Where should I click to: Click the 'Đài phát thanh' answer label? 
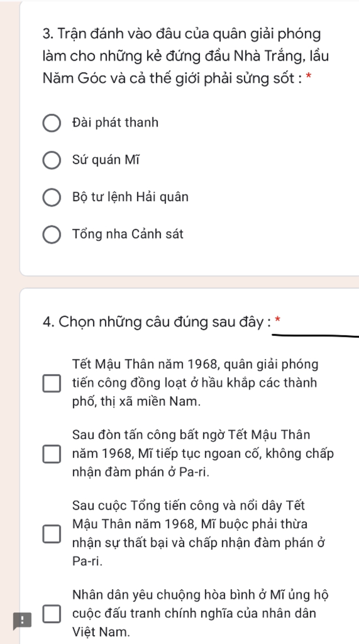click(115, 122)
